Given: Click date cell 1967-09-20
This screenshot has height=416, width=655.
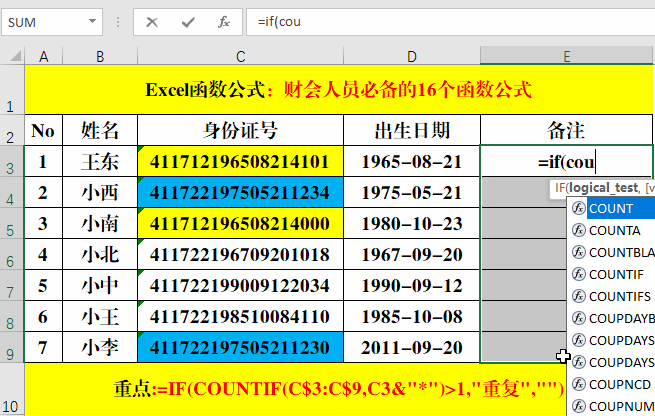Looking at the screenshot, I should 412,254.
